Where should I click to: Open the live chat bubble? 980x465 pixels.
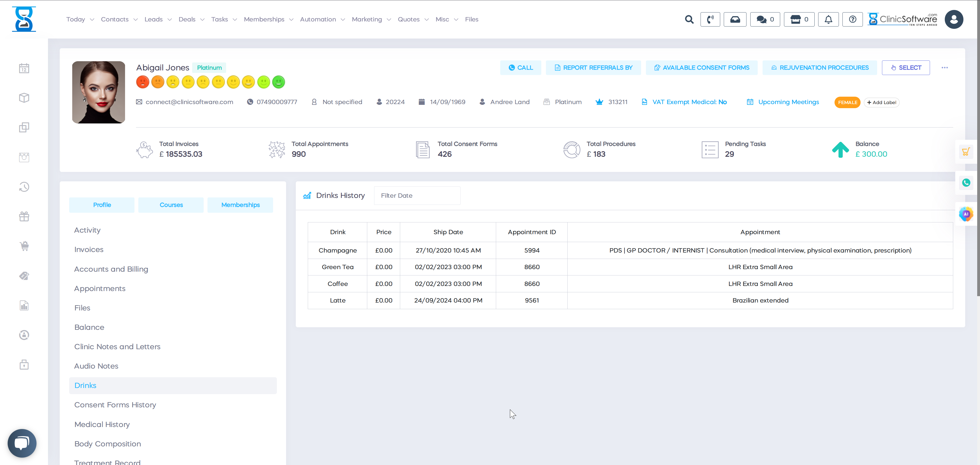point(22,443)
